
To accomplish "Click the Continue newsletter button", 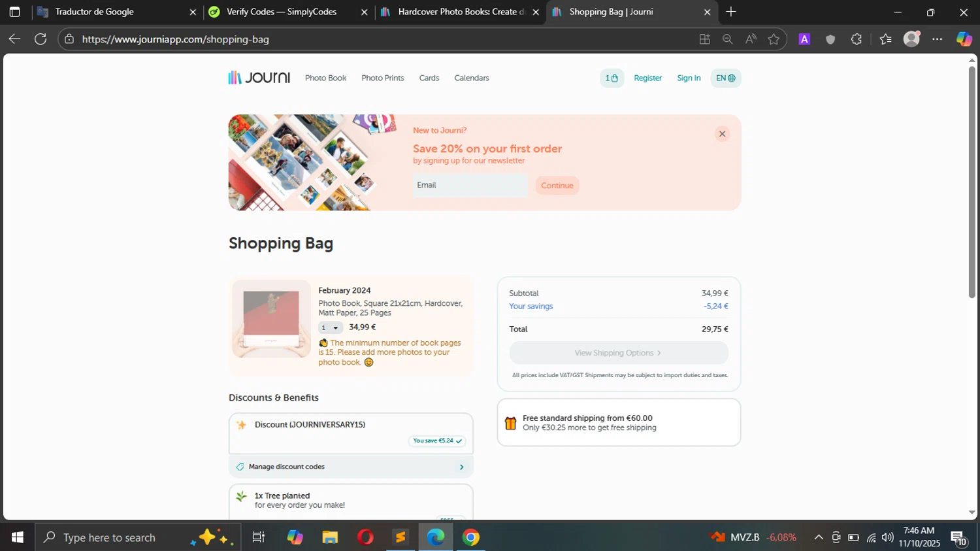I will pos(557,186).
